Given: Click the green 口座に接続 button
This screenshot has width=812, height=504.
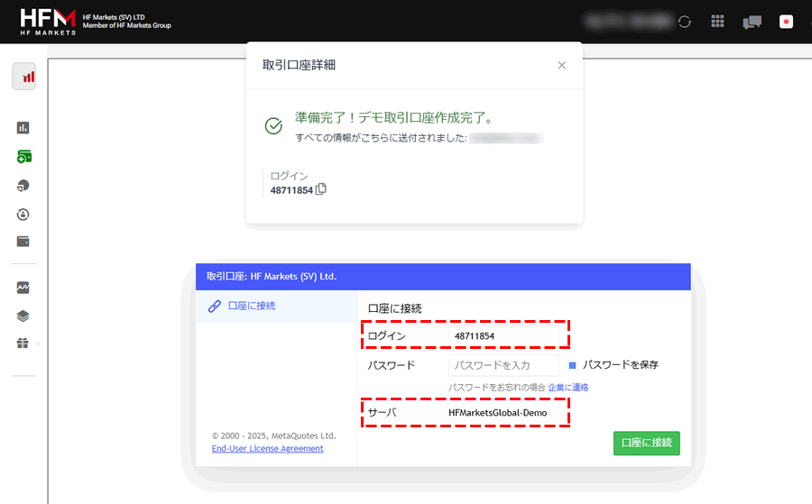Looking at the screenshot, I should (647, 443).
